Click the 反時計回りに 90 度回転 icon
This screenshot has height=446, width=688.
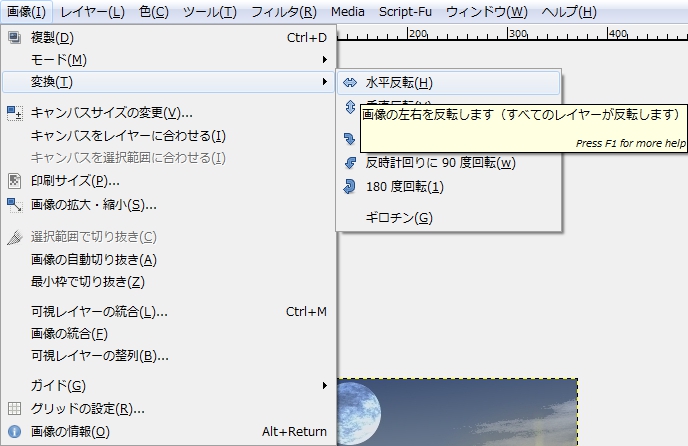pos(350,163)
